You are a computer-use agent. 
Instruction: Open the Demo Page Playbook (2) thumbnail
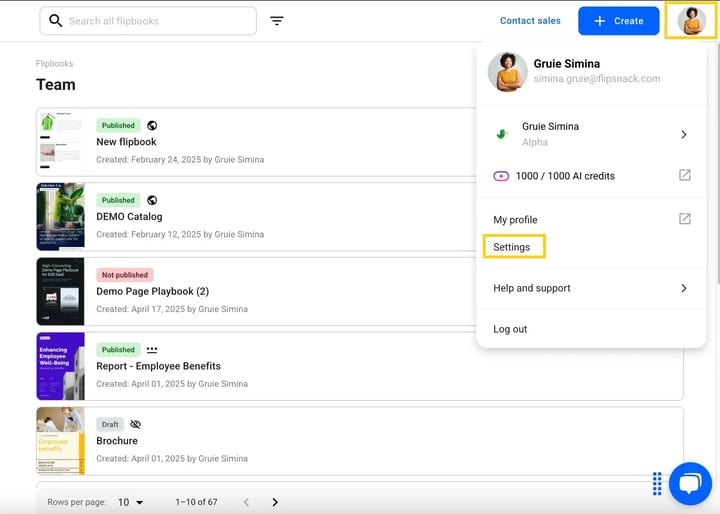60,291
